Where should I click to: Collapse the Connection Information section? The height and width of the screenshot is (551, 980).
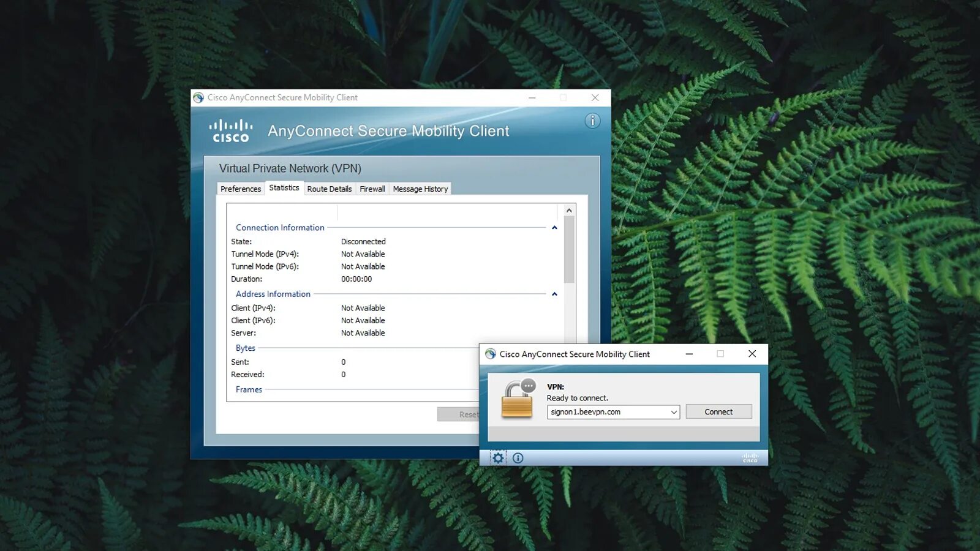pos(554,228)
